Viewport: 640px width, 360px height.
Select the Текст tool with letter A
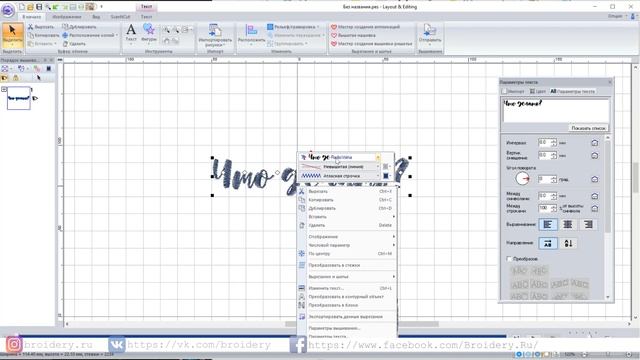[x=131, y=33]
